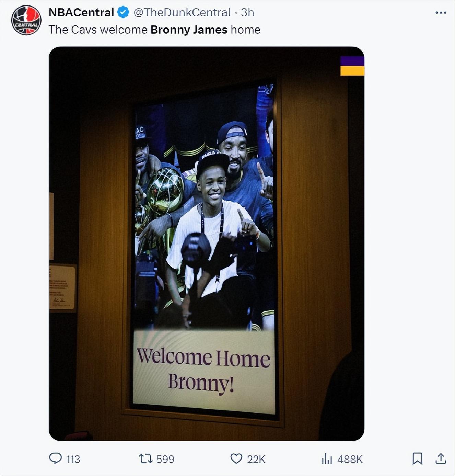455x476 pixels.
Task: Click the 488K views count
Action: point(350,459)
